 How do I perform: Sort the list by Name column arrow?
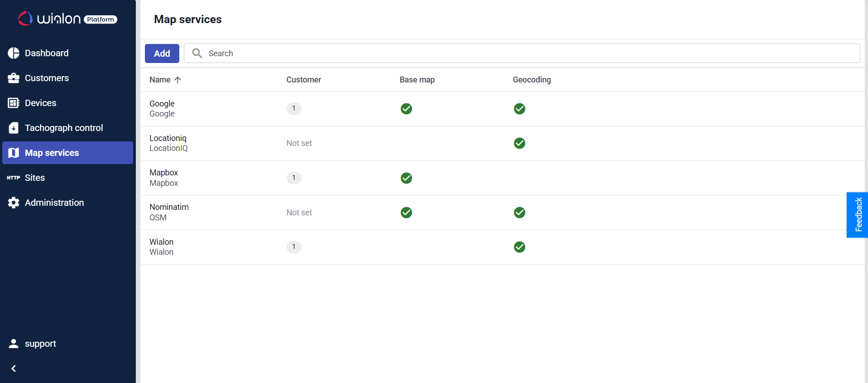coord(177,80)
